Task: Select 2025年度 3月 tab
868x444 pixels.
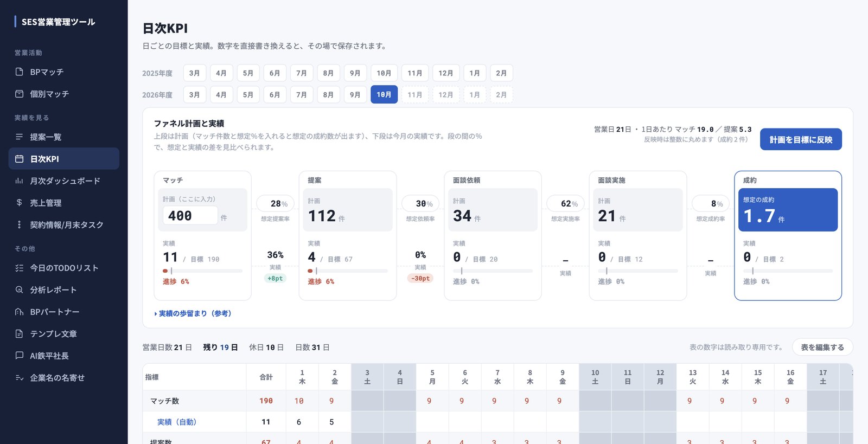Action: coord(195,73)
